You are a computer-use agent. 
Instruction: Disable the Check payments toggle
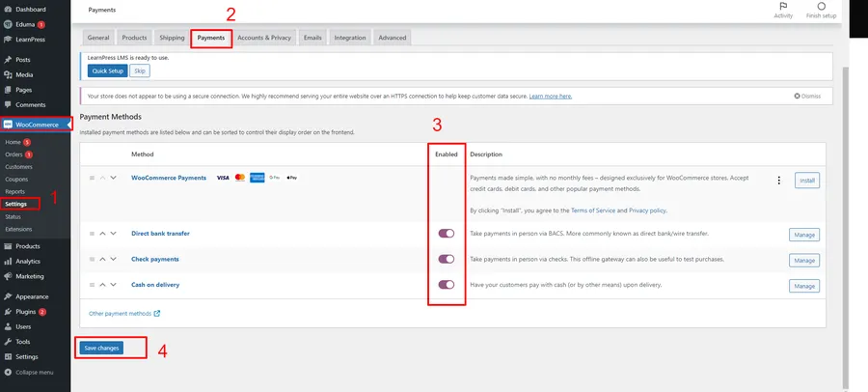point(447,259)
